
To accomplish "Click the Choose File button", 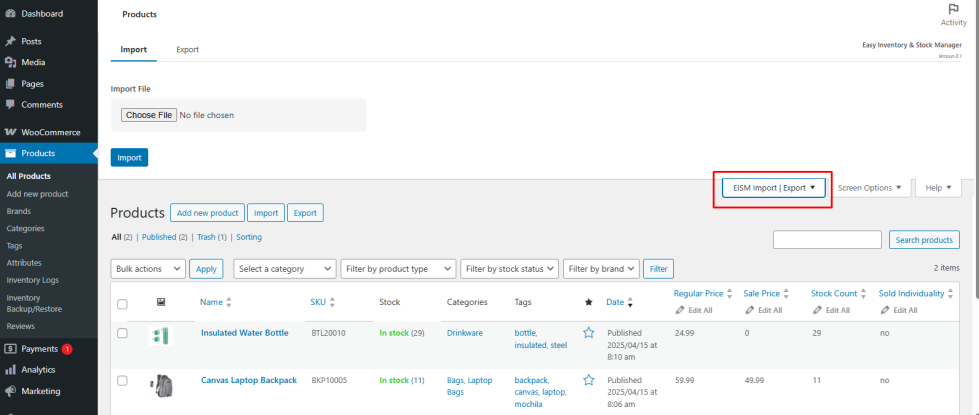I will tap(148, 115).
